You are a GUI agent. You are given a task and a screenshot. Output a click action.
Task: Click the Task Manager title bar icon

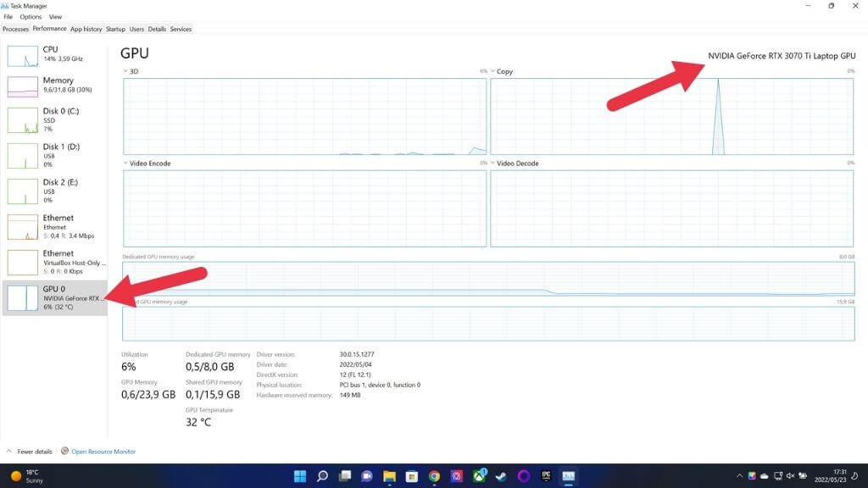(x=5, y=6)
